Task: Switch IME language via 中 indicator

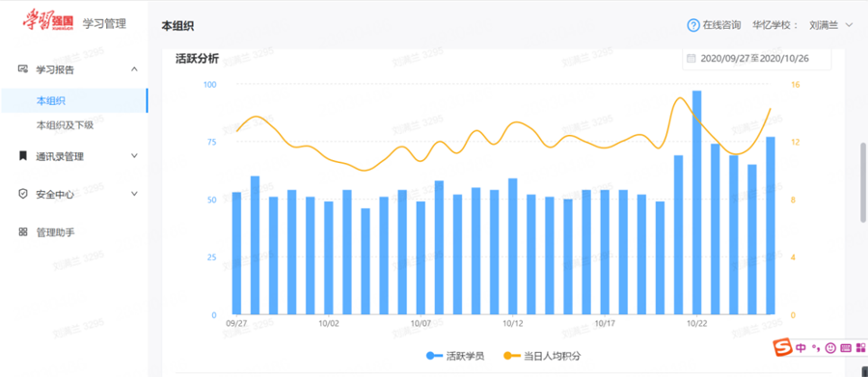Action: 800,348
